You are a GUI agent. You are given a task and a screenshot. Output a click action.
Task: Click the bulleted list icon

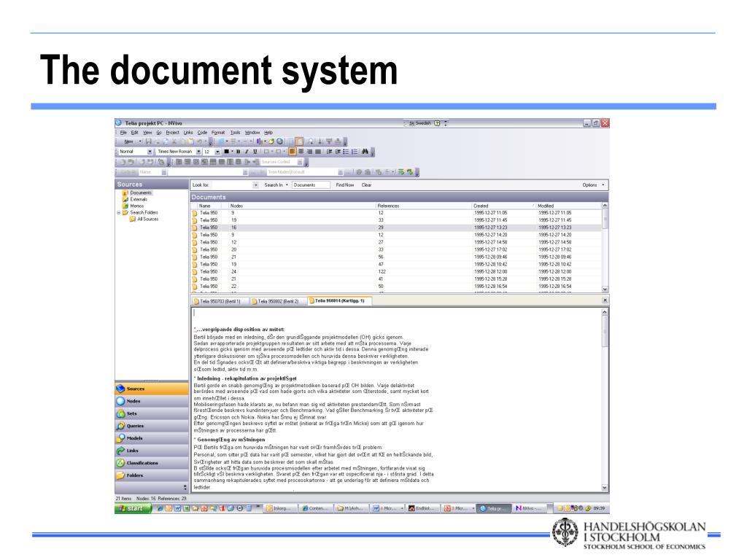point(346,152)
